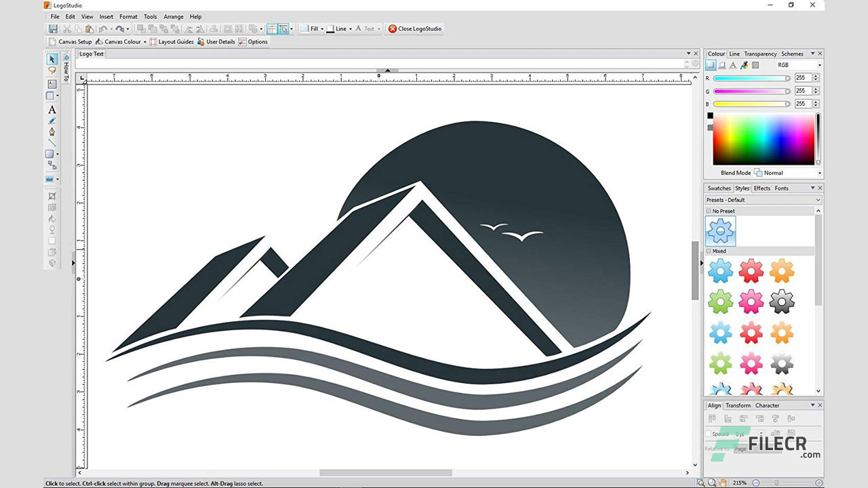The width and height of the screenshot is (868, 488).
Task: Click the black swatch beside the spectrum
Action: click(710, 116)
